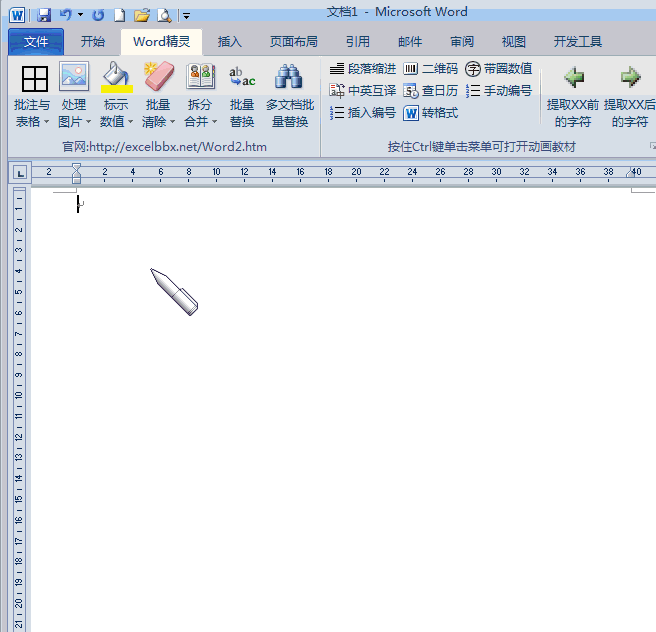Switch to the 开始 tab
The width and height of the screenshot is (656, 632).
coord(93,42)
